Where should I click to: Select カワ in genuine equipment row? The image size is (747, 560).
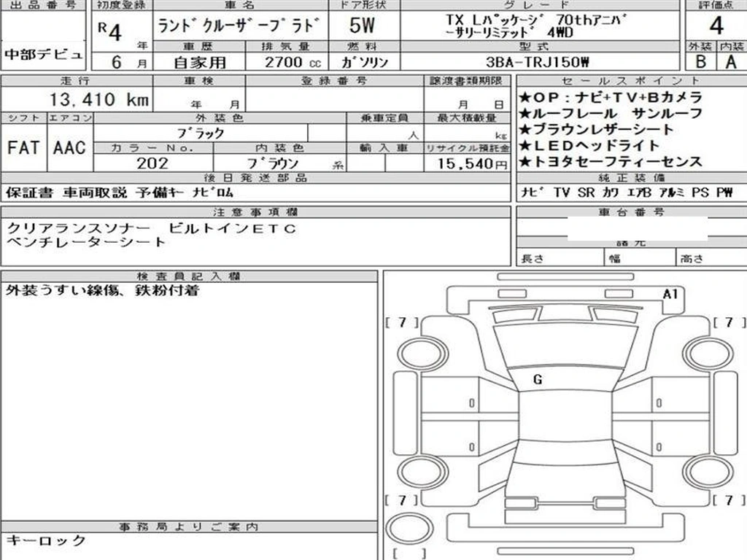pyautogui.click(x=611, y=192)
